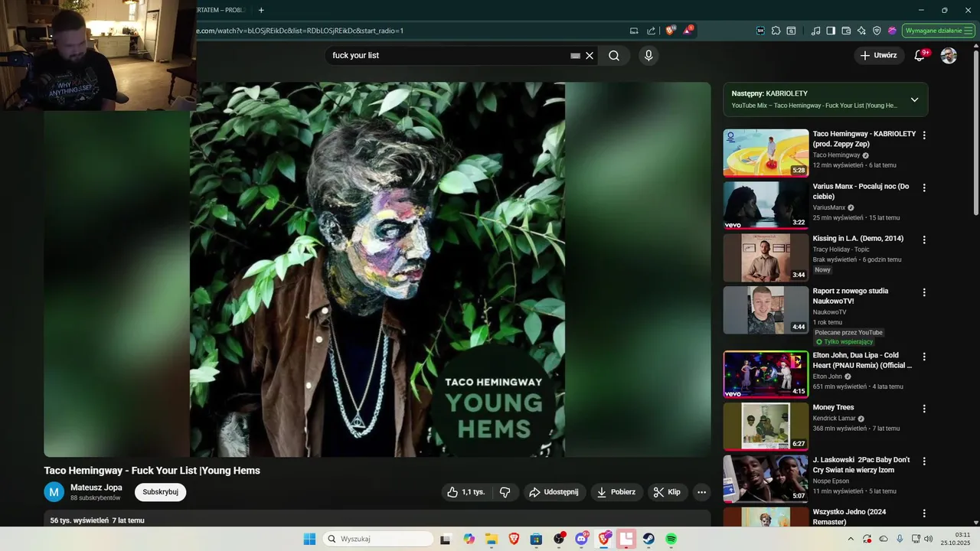Click the Klip clip button

pyautogui.click(x=668, y=492)
